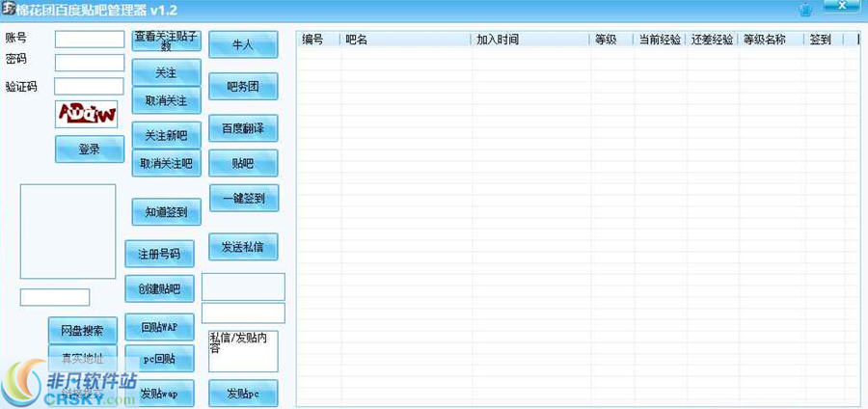Sort by the 吧名 column header

[406, 40]
